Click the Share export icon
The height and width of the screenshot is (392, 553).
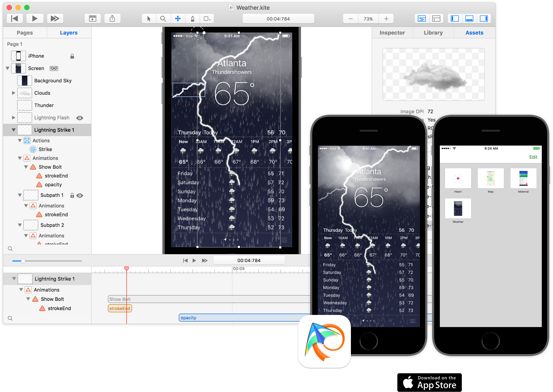pos(112,18)
